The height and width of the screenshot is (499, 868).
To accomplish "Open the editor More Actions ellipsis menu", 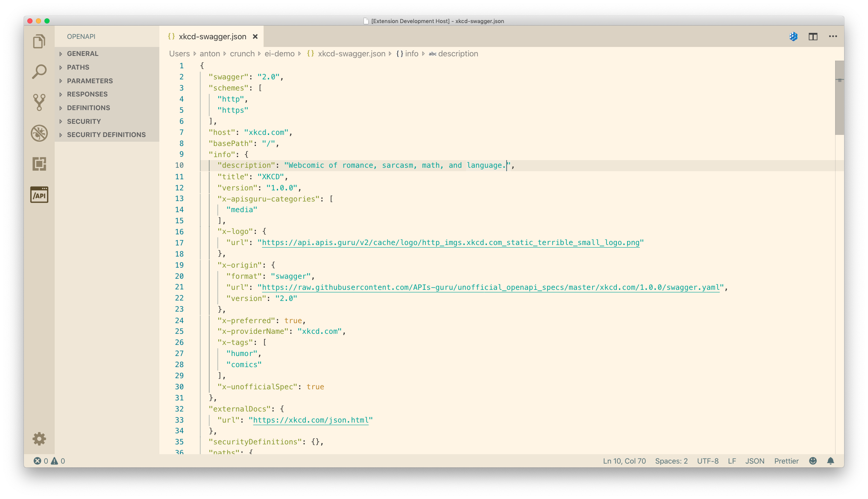I will coord(833,37).
